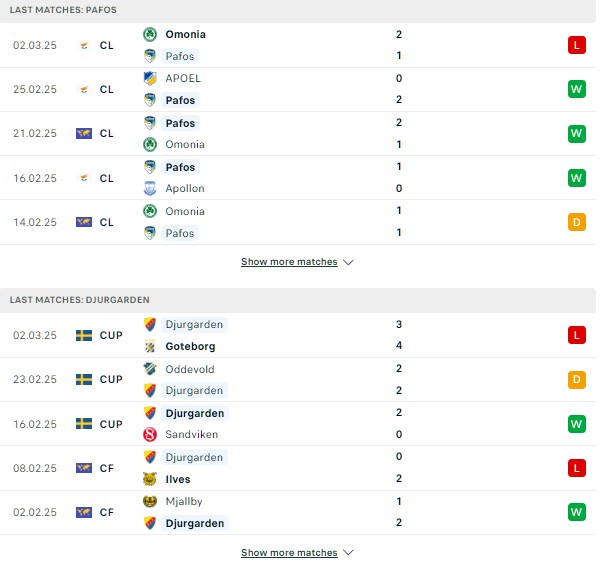This screenshot has width=601, height=570.
Task: Expand Show more matches under Pafos
Action: (x=289, y=262)
